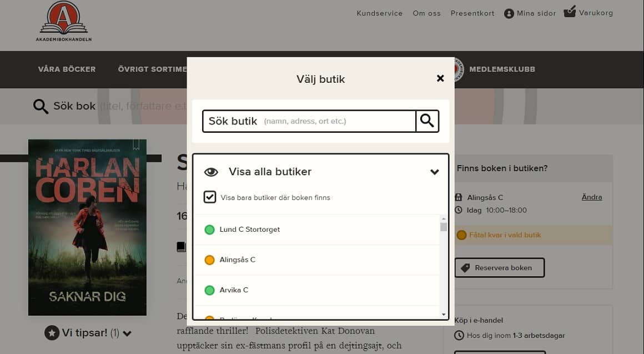This screenshot has width=644, height=354.
Task: Click the clock icon beside Hos dig inom
Action: pyautogui.click(x=459, y=336)
